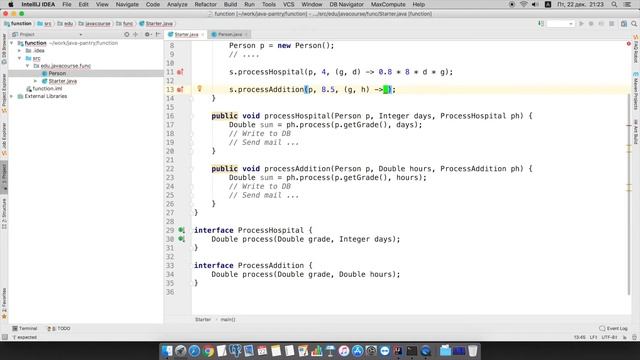
Task: Open the Ant Build side tool window
Action: [x=636, y=131]
